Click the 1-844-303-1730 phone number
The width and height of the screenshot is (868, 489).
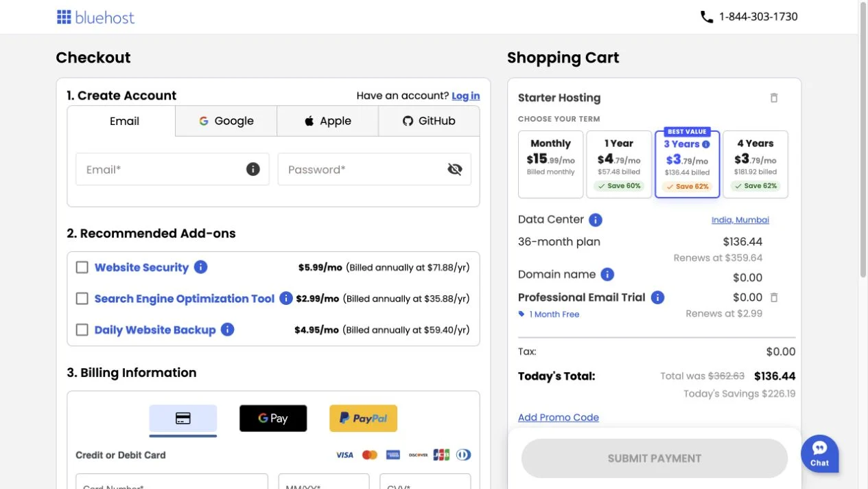[758, 16]
